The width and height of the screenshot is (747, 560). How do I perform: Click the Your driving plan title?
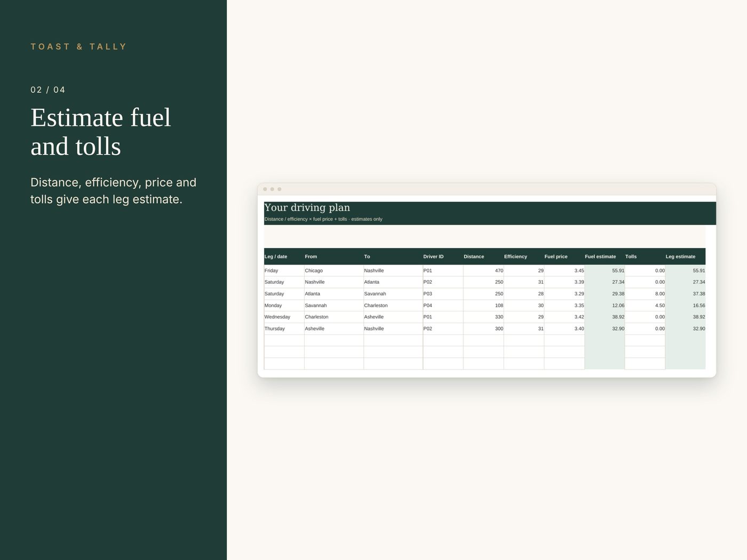[x=307, y=207]
